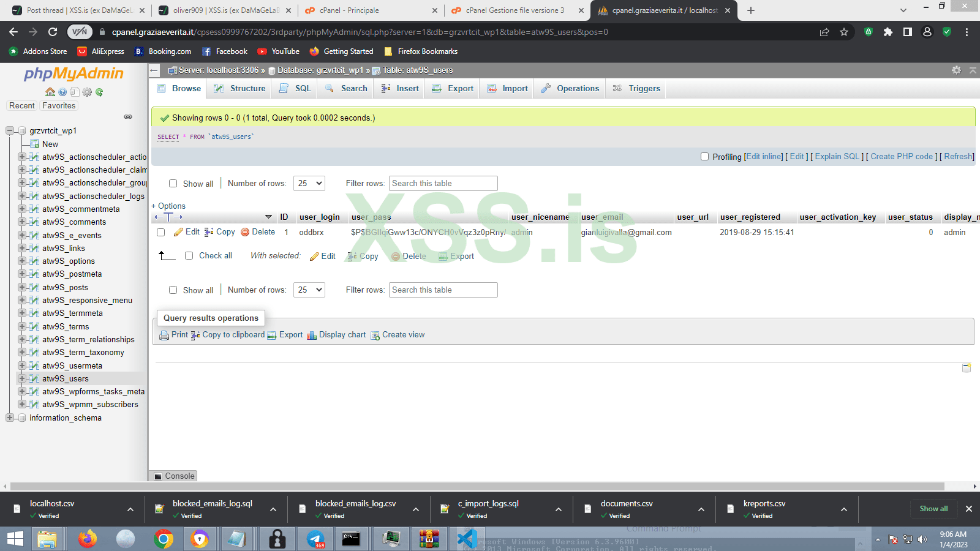This screenshot has width=980, height=551.
Task: Go to the Export tab
Action: coord(453,88)
